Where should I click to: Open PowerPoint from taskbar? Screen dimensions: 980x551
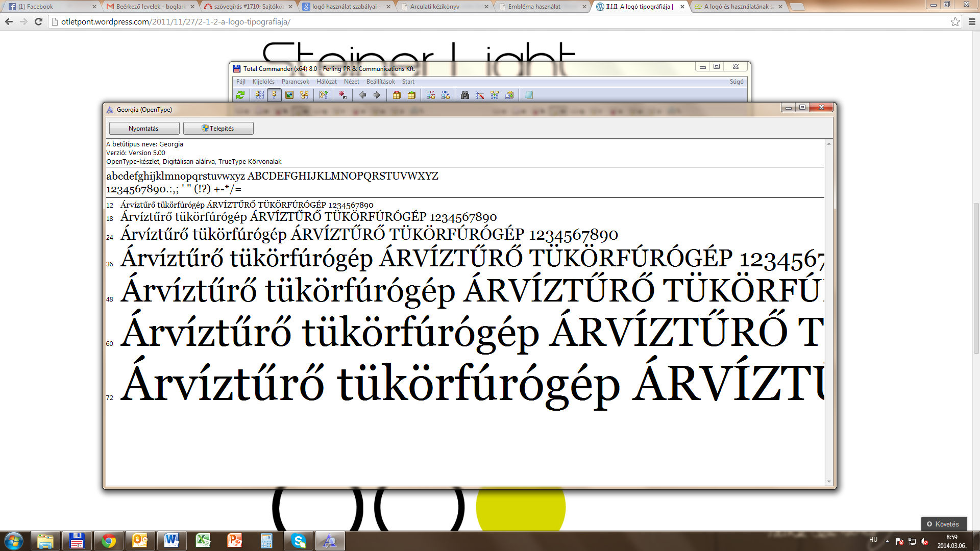(x=235, y=541)
